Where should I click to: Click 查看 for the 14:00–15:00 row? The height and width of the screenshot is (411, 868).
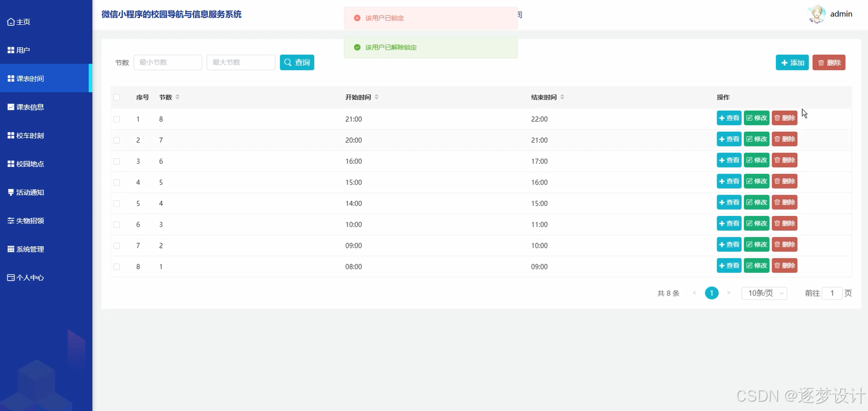coord(729,202)
